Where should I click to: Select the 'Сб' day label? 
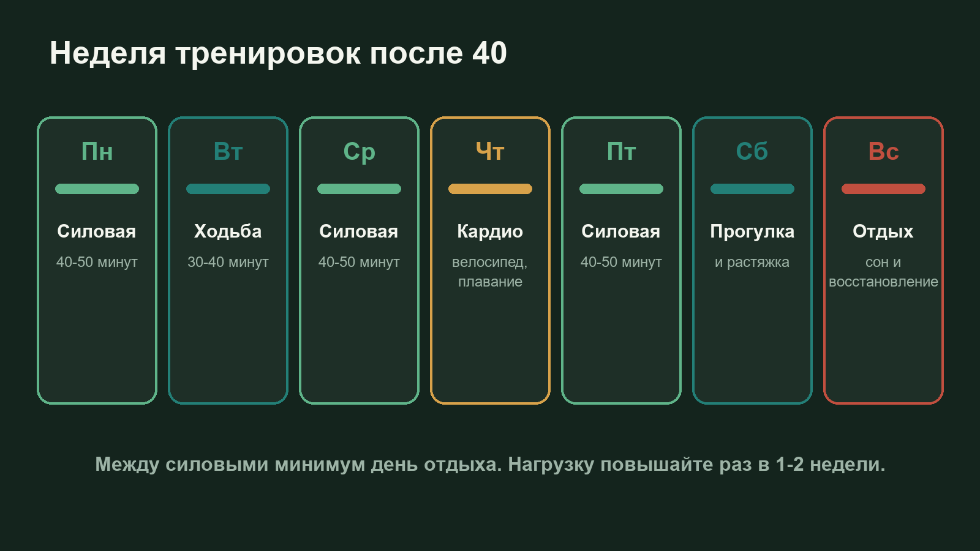[752, 151]
